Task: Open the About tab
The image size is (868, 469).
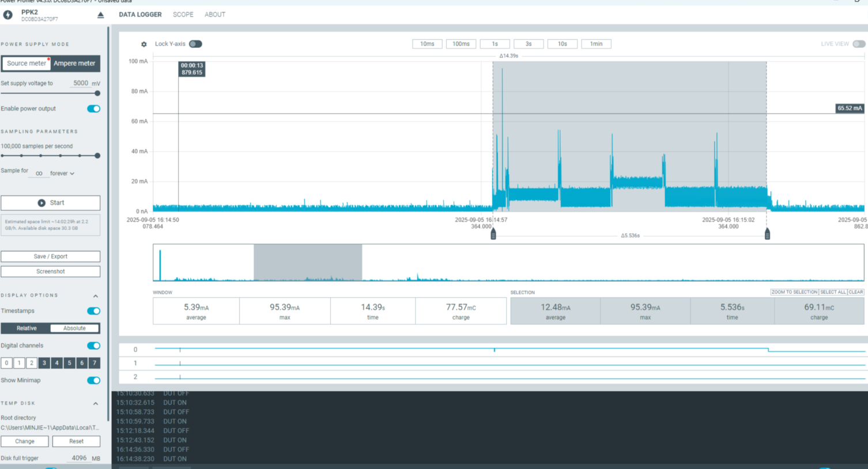Action: (x=214, y=14)
